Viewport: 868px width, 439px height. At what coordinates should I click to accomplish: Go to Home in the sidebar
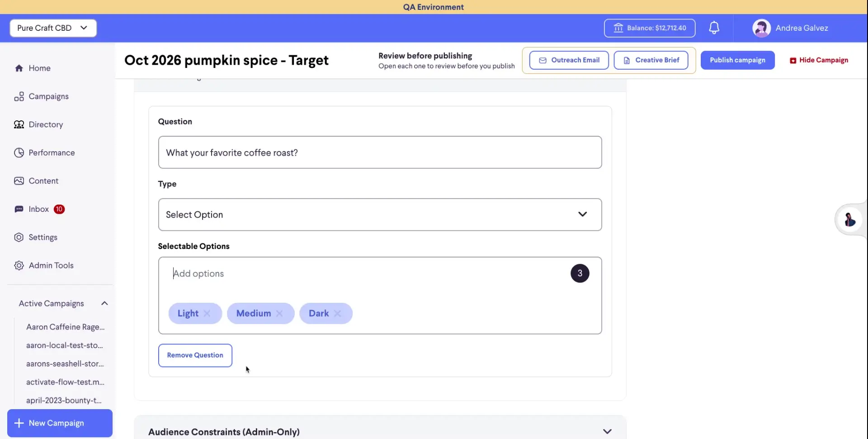click(39, 68)
